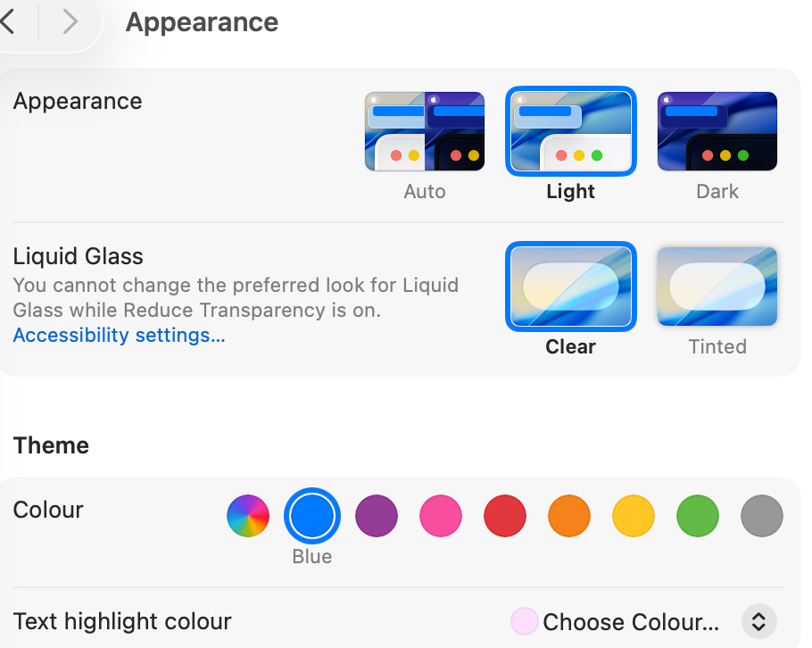
Task: Go back using the left chevron
Action: pyautogui.click(x=8, y=21)
